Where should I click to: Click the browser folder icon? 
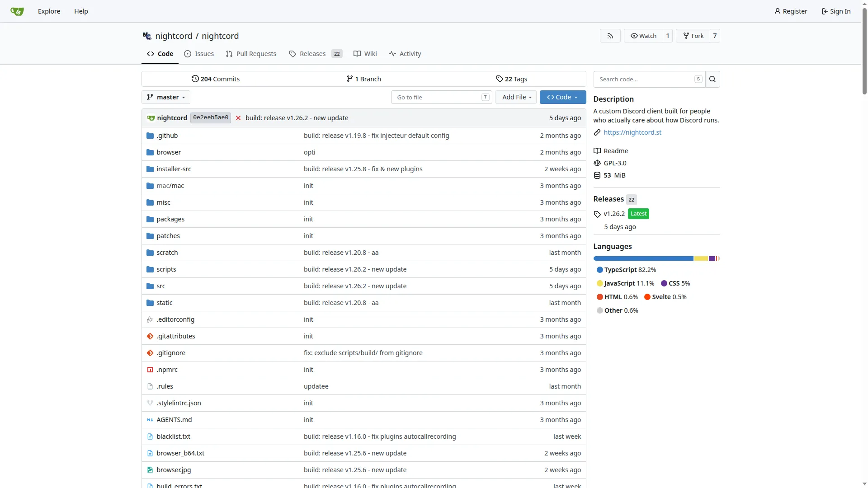[150, 152]
